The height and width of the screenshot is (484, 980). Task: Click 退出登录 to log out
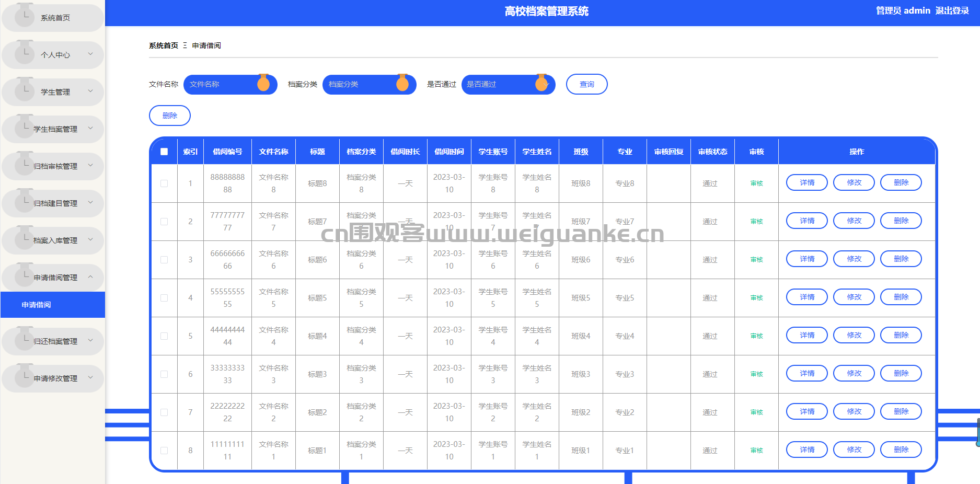tap(952, 10)
